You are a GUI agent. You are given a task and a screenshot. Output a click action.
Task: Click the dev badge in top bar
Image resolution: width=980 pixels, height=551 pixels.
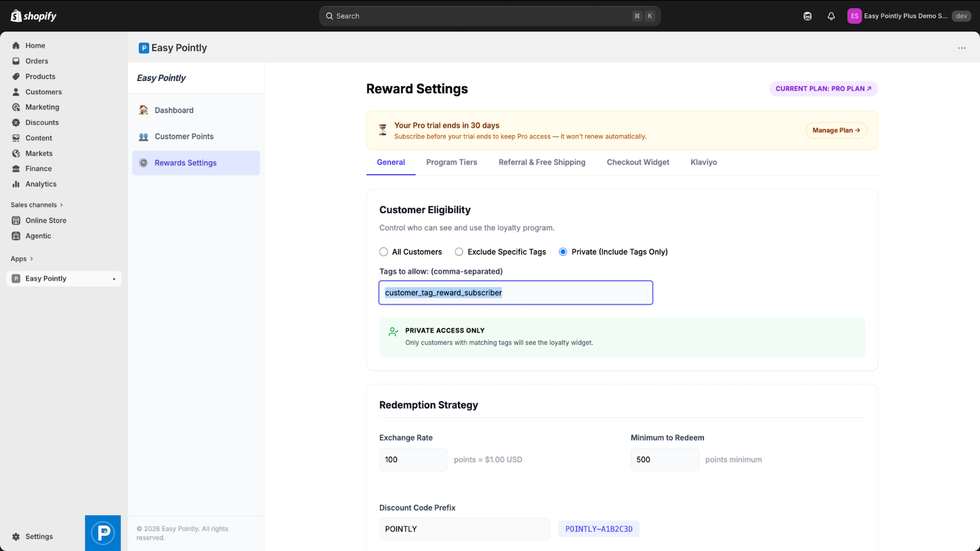point(962,16)
